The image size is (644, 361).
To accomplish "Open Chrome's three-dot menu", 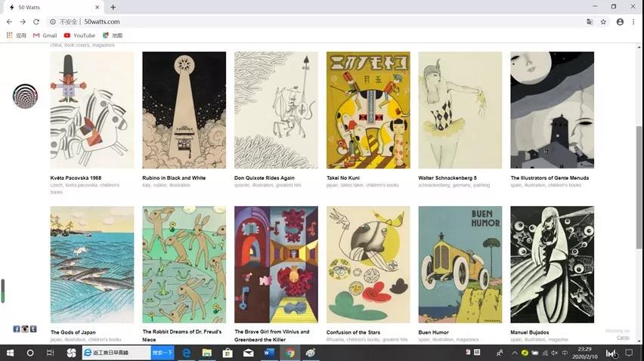I will pyautogui.click(x=634, y=22).
